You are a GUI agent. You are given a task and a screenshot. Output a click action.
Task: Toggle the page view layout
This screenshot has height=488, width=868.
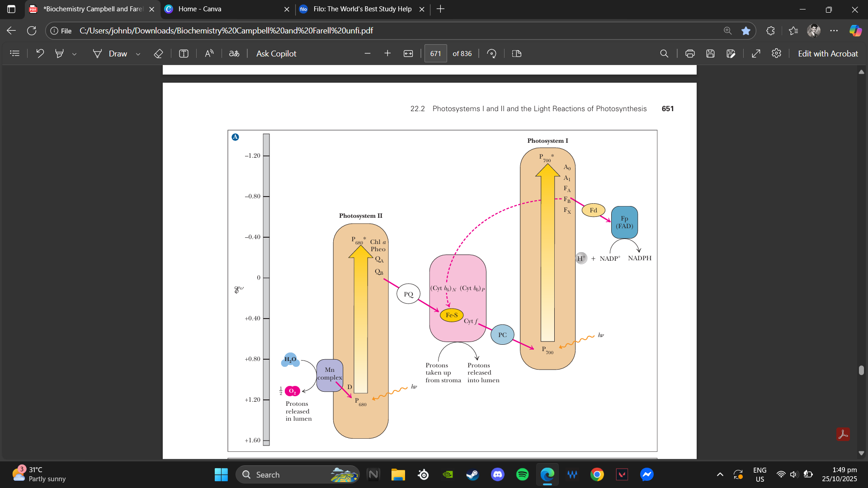[x=517, y=53]
